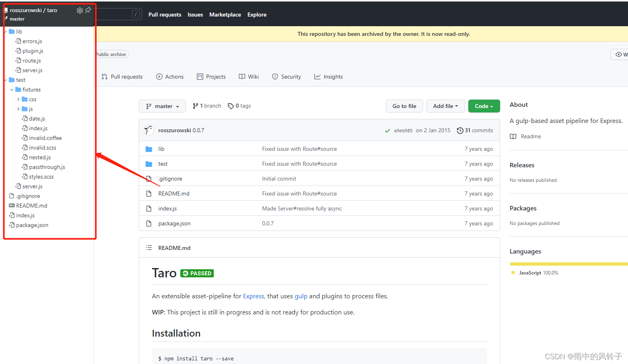This screenshot has height=364, width=628.
Task: Follow the gulp link in README
Action: [301, 296]
